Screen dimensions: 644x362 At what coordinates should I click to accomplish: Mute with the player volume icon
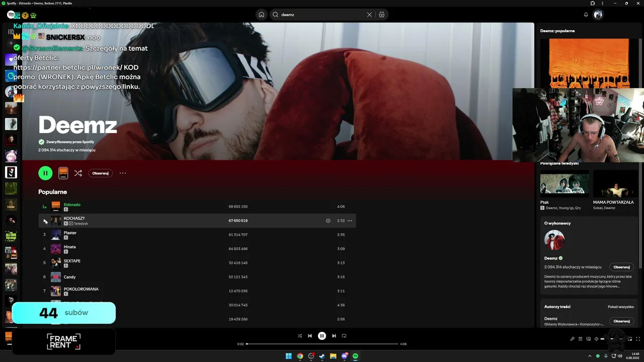pyautogui.click(x=597, y=339)
